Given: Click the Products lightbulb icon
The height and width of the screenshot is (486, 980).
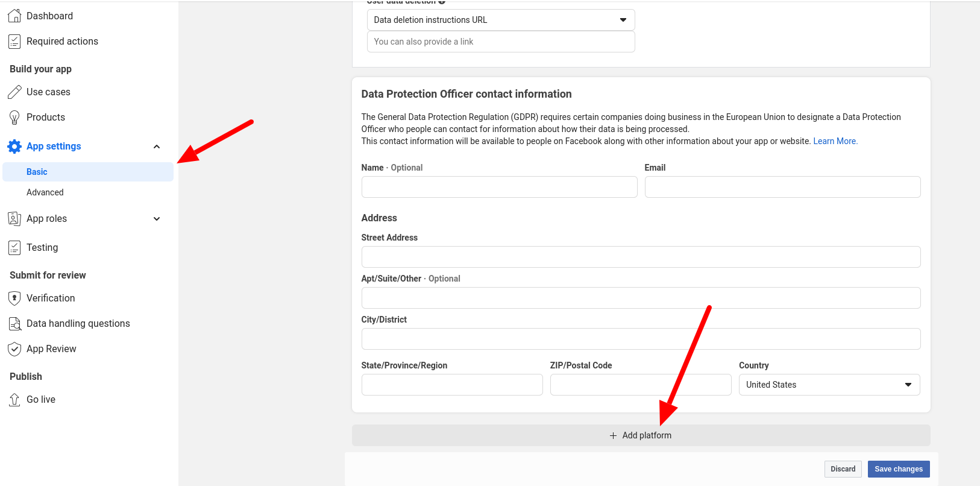Looking at the screenshot, I should (14, 117).
